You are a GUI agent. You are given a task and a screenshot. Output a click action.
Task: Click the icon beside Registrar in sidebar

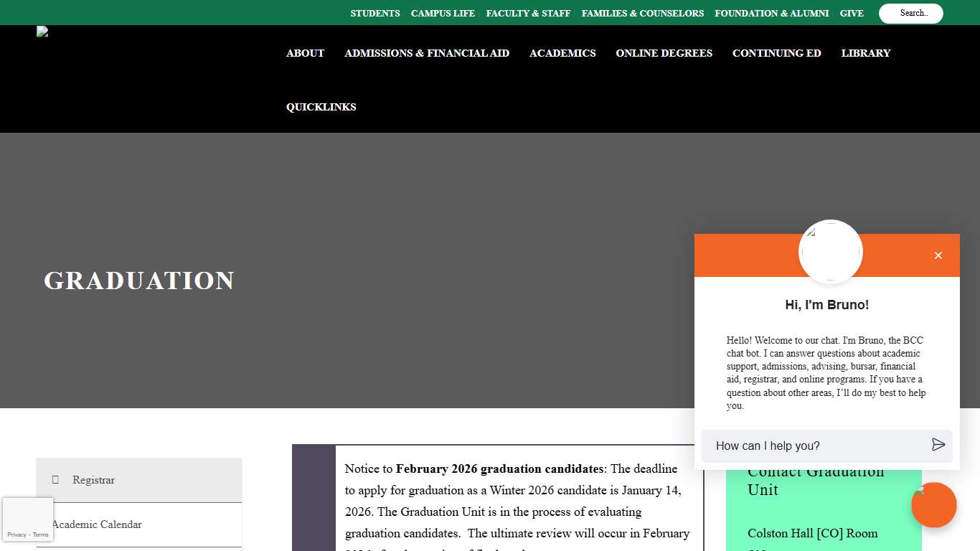point(56,479)
